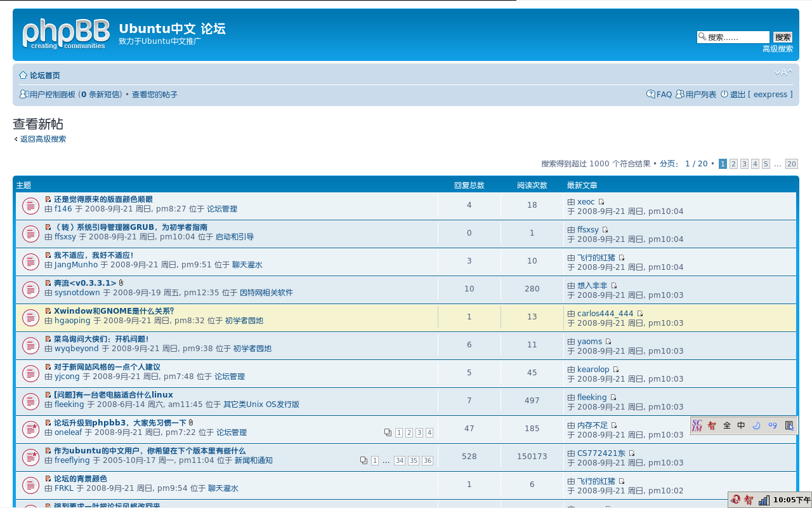812x508 pixels.
Task: Open the SCIM toolbar menu icon
Action: (x=789, y=425)
